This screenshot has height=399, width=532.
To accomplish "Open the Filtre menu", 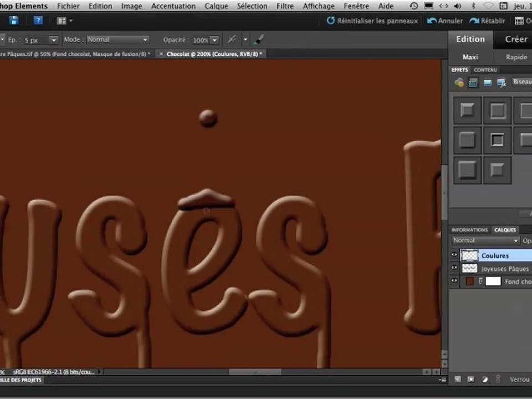I will (285, 6).
